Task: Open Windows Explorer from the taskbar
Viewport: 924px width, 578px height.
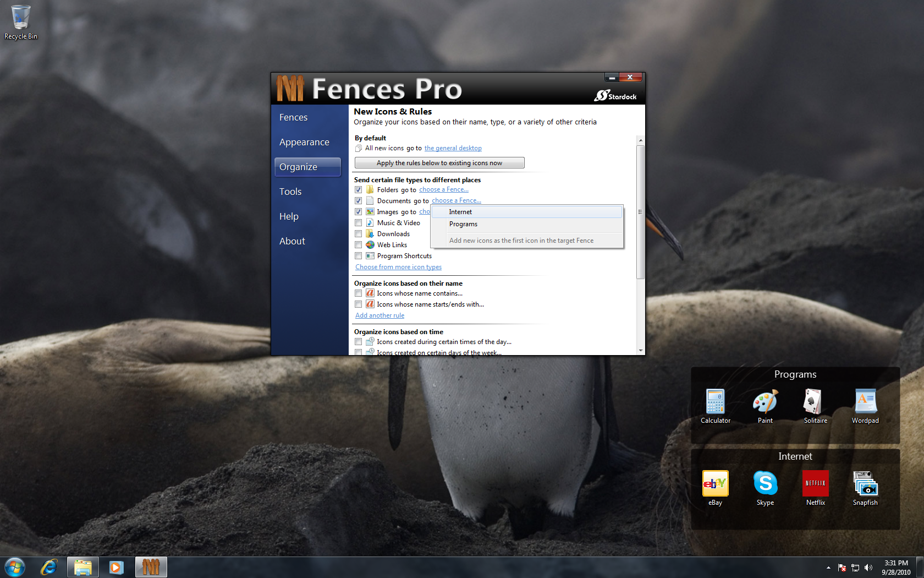Action: pyautogui.click(x=83, y=567)
